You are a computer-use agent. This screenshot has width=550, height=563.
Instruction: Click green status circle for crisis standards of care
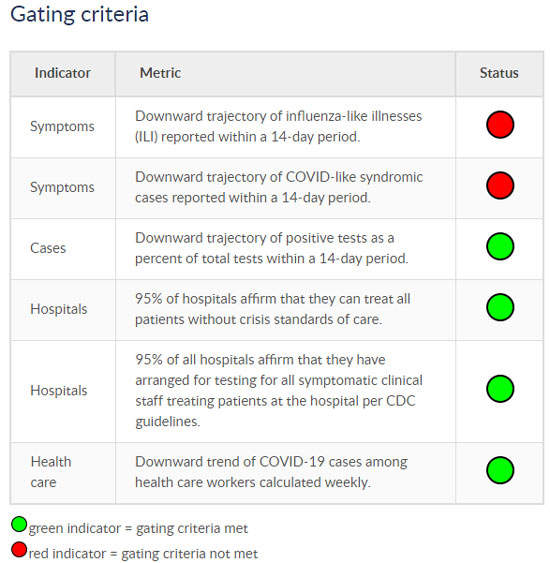[x=500, y=307]
